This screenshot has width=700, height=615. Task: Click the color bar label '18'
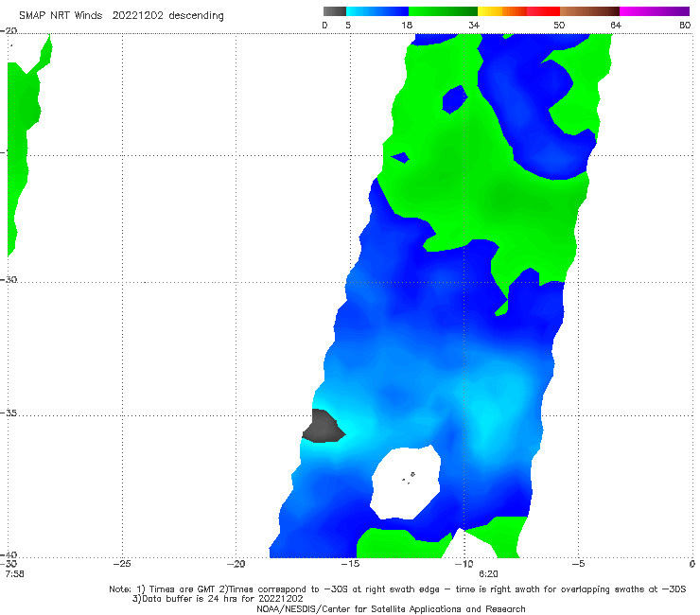point(407,25)
